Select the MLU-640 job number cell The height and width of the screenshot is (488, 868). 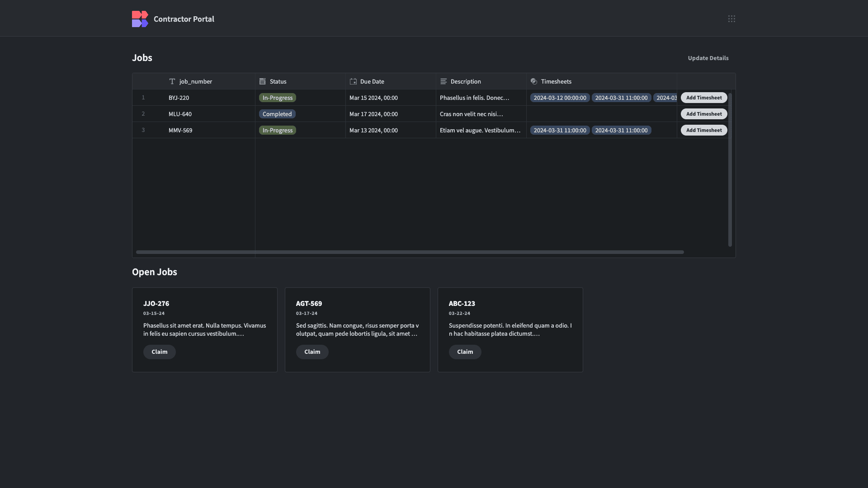coord(210,114)
